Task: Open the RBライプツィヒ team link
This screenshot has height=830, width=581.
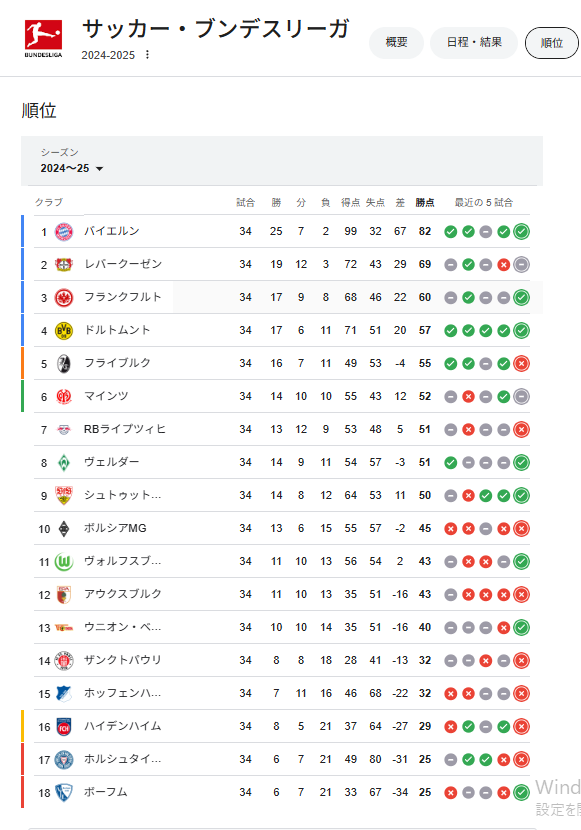Action: [124, 429]
